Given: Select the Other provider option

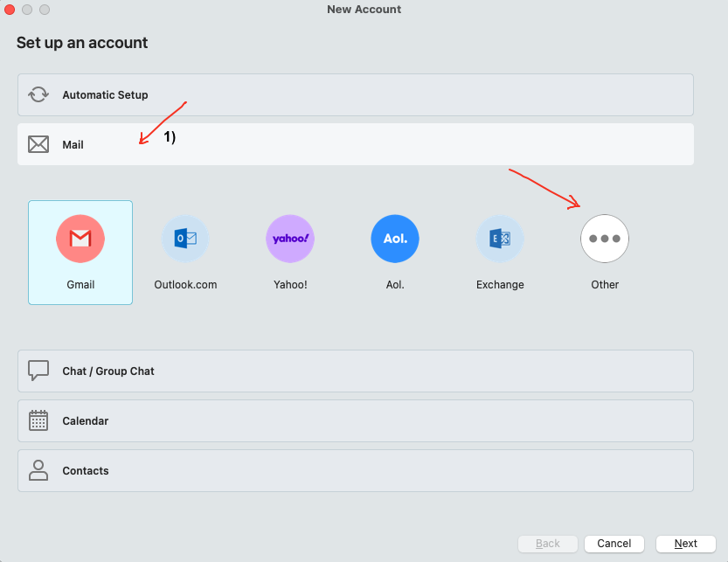Looking at the screenshot, I should click(605, 239).
